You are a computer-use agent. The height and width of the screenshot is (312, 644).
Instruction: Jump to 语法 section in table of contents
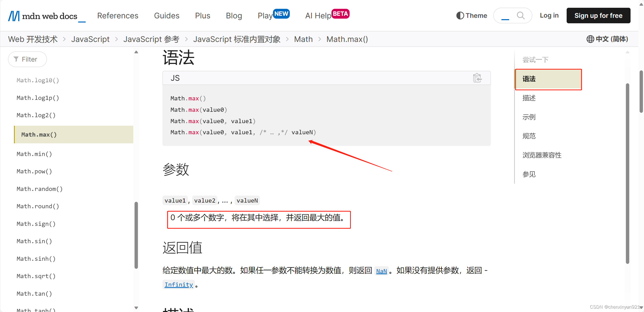[x=548, y=79]
